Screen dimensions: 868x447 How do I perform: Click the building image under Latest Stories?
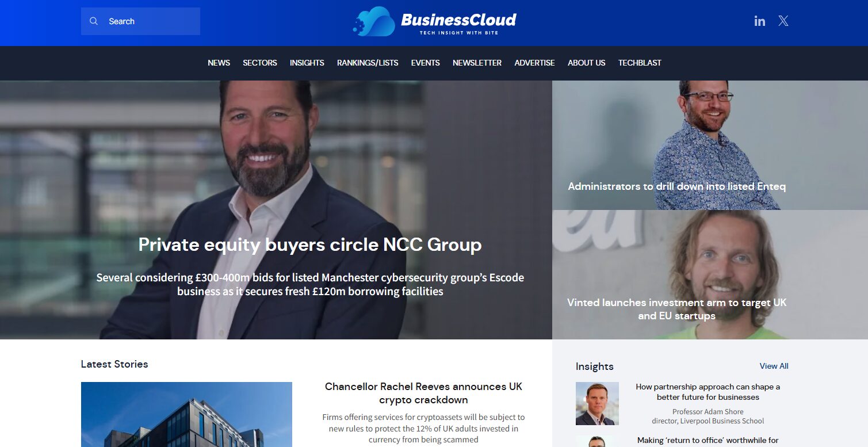(186, 414)
